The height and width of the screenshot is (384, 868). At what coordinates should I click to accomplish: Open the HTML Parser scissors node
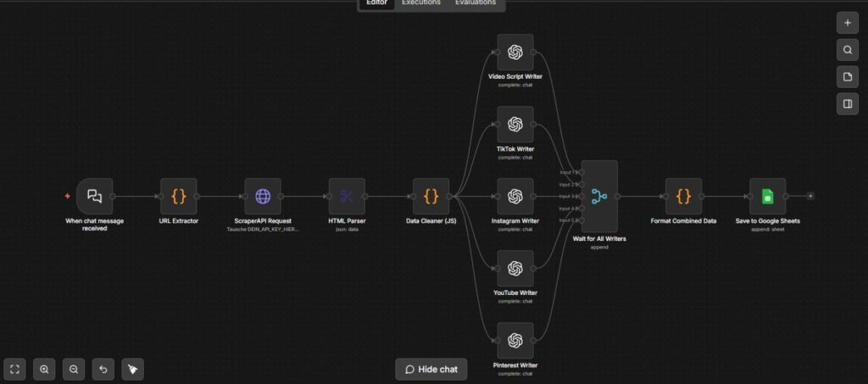click(347, 196)
